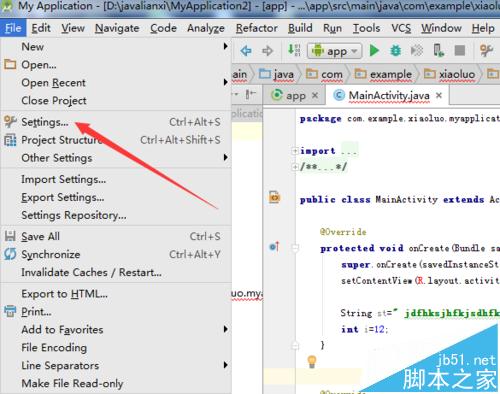The height and width of the screenshot is (394, 500).
Task: Choose Export to HTML...
Action: pyautogui.click(x=116, y=294)
